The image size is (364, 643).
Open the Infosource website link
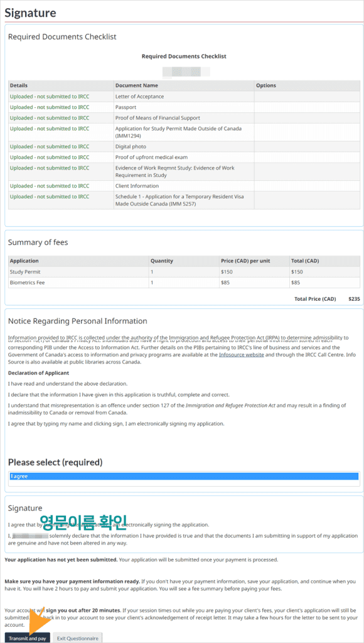point(240,354)
